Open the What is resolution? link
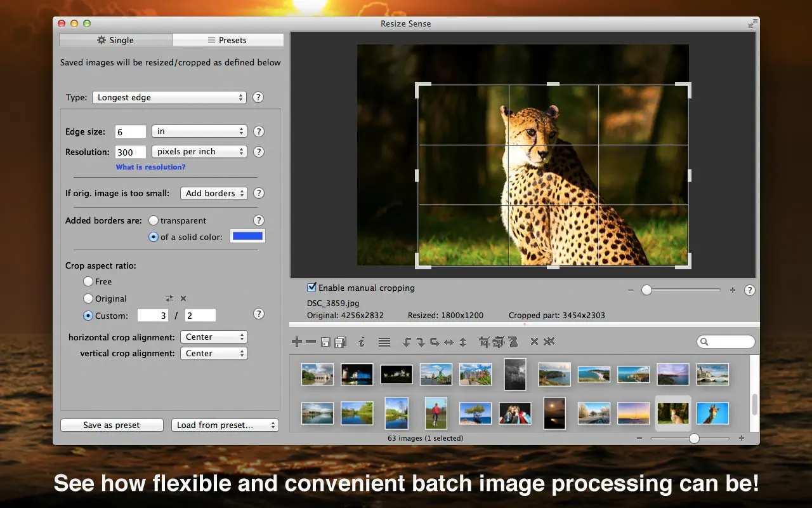Viewport: 812px width, 508px height. pos(150,167)
